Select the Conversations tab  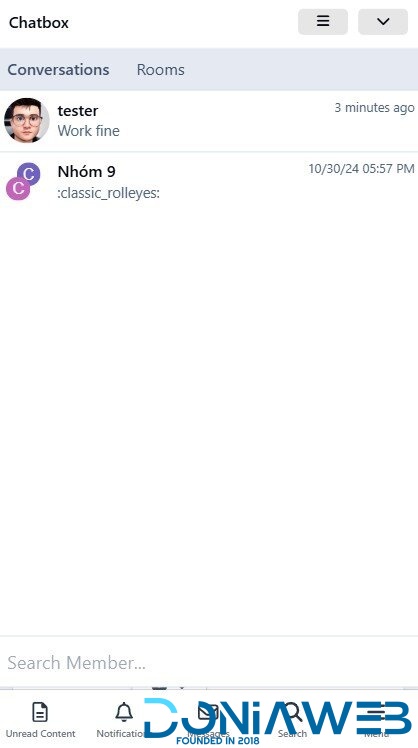tap(58, 70)
